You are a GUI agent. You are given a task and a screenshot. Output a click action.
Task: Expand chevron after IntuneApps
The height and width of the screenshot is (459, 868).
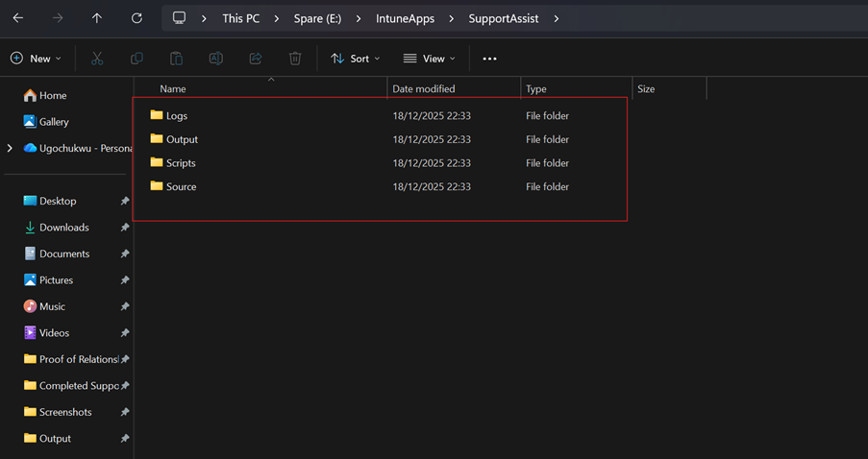452,19
